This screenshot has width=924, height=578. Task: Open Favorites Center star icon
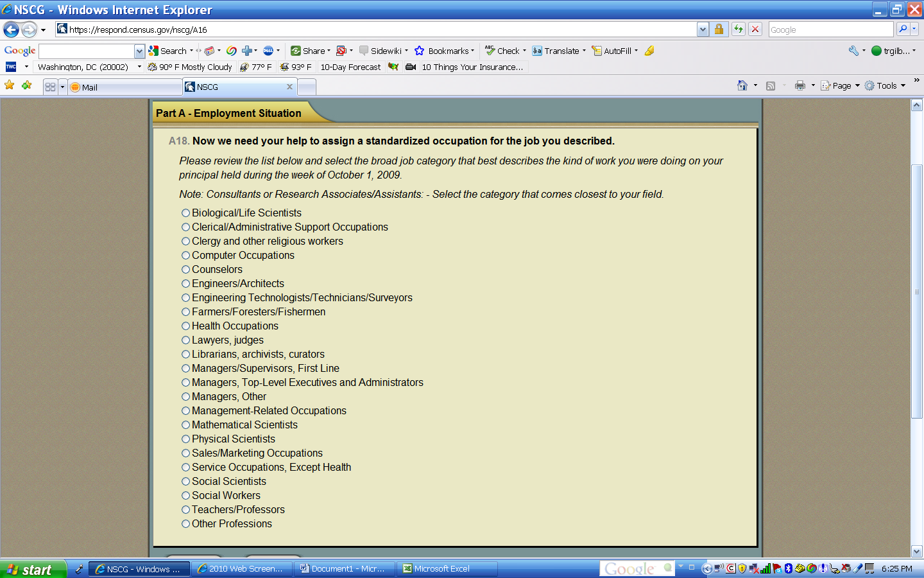pyautogui.click(x=10, y=85)
